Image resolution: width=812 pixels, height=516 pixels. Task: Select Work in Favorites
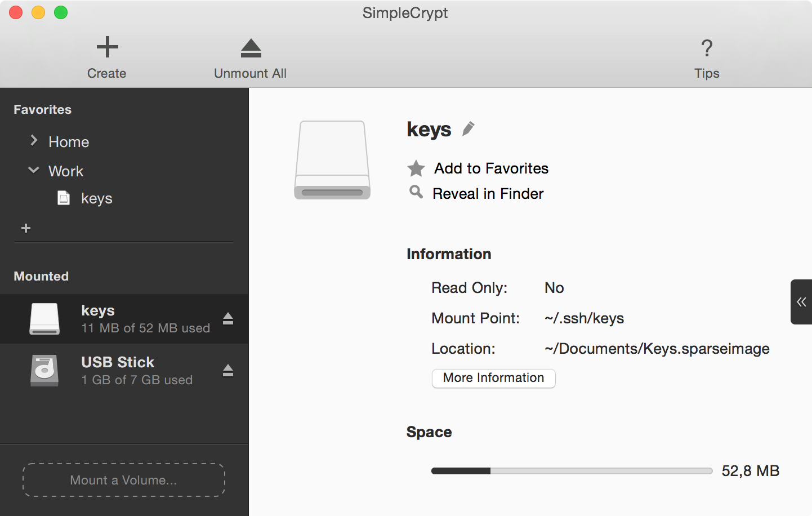pos(66,171)
